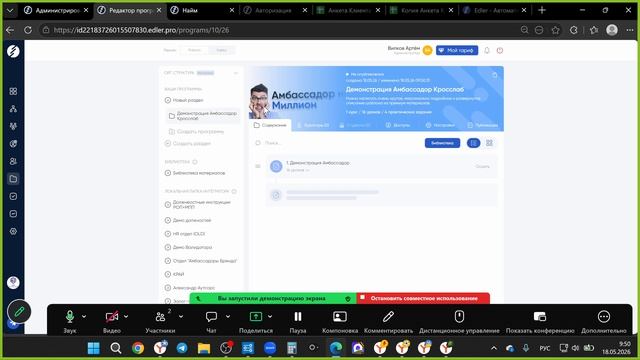Open the notifications bell icon
The image size is (640, 360).
pyautogui.click(x=487, y=50)
